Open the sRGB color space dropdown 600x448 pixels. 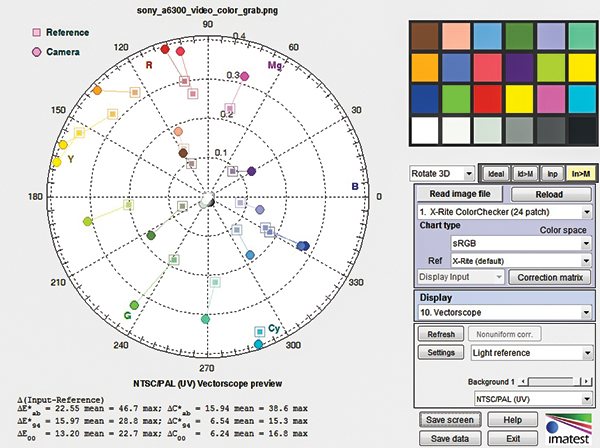click(521, 243)
